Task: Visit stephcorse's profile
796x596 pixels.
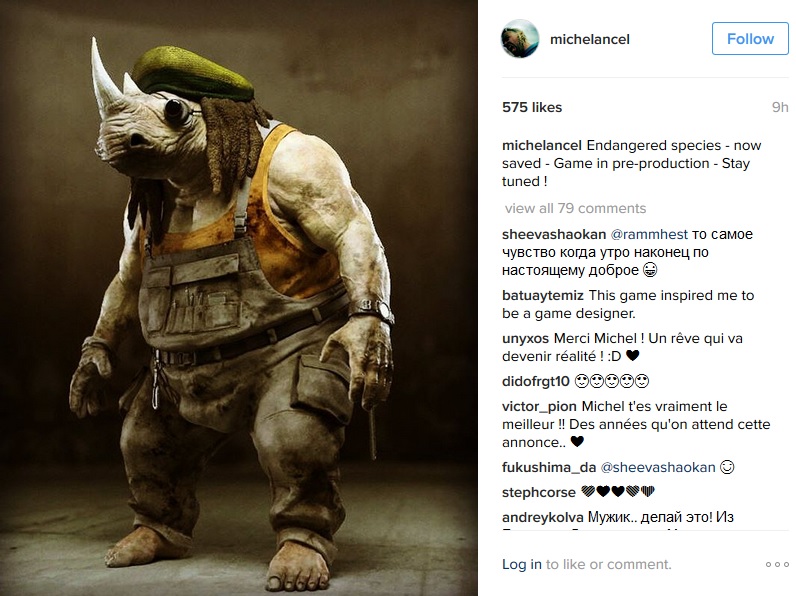Action: [x=539, y=492]
